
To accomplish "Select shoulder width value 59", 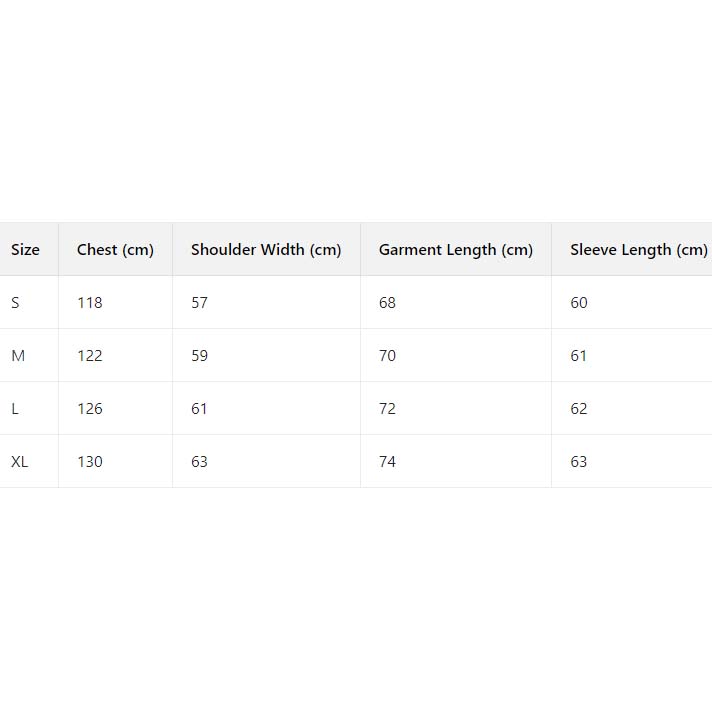I will pos(199,356).
